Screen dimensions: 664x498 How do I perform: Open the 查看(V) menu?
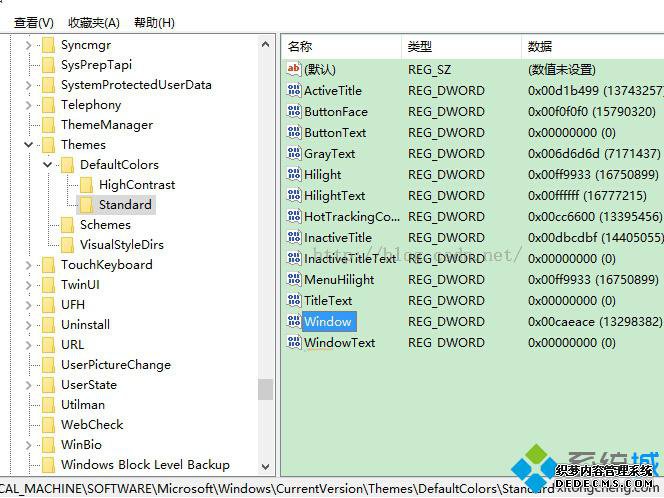33,22
